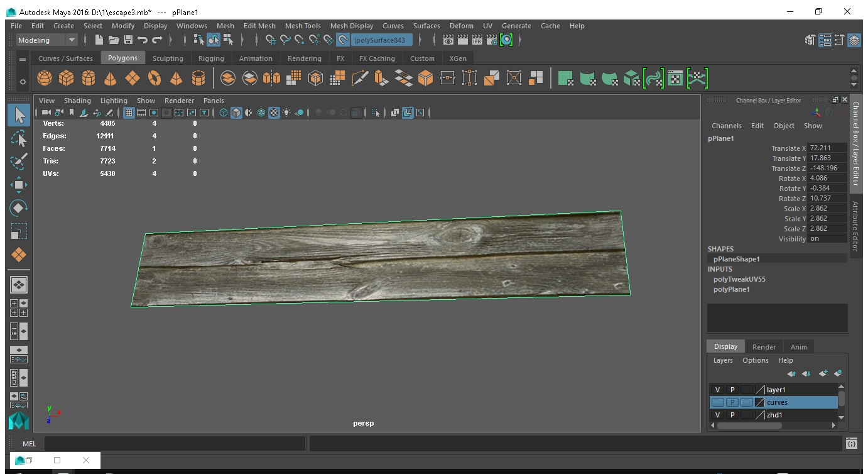
Task: Open the Panels viewport menu
Action: pyautogui.click(x=214, y=101)
